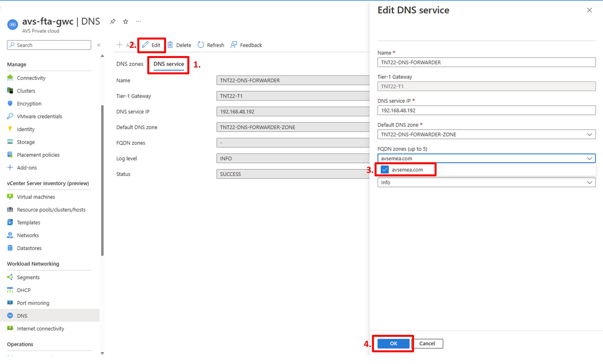Click the resource search input field
Image resolution: width=603 pixels, height=364 pixels.
49,45
